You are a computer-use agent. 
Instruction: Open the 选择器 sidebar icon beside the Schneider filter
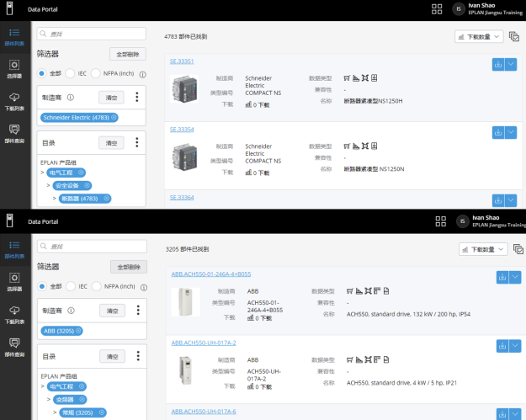(13, 68)
